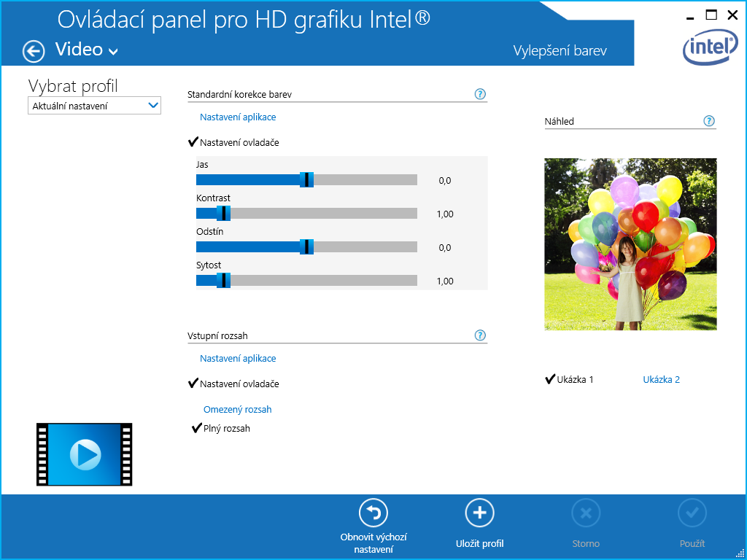Click Uložit profil plus button
Screen dimensions: 747x560
click(479, 524)
